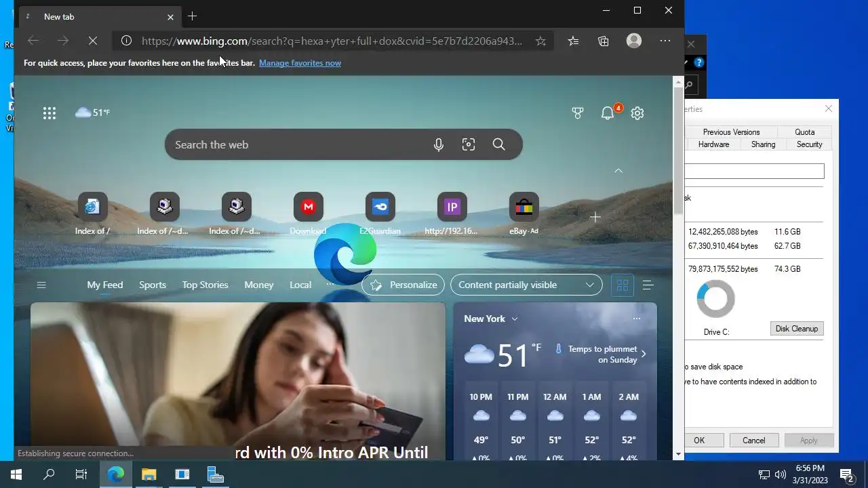The image size is (868, 488).
Task: Click drive label field in Properties
Action: point(754,171)
